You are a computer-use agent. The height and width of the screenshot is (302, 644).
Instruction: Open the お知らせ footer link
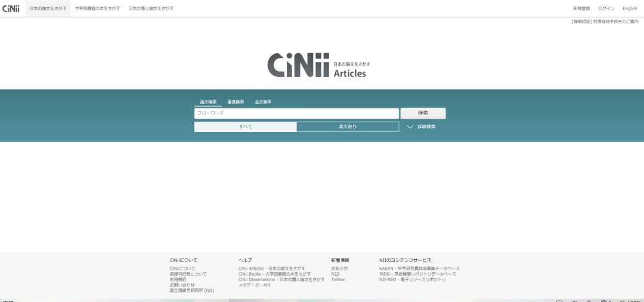pos(339,269)
